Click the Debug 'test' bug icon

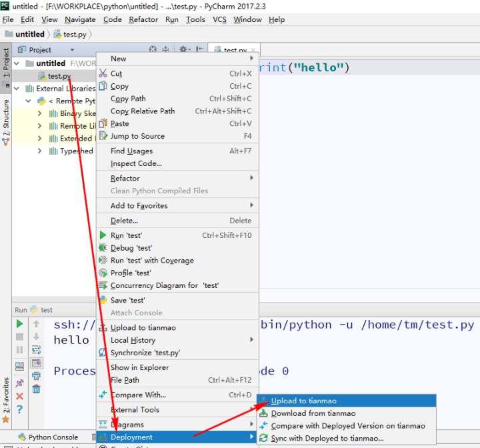click(103, 248)
